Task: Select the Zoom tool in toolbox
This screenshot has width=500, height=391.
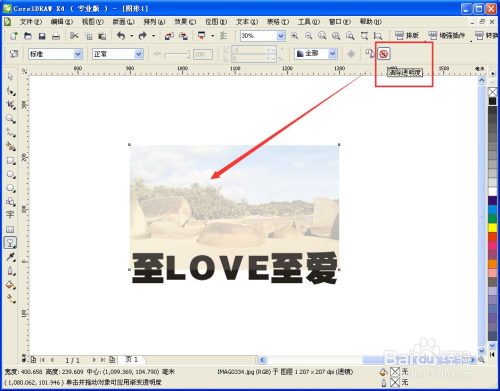Action: coord(10,119)
